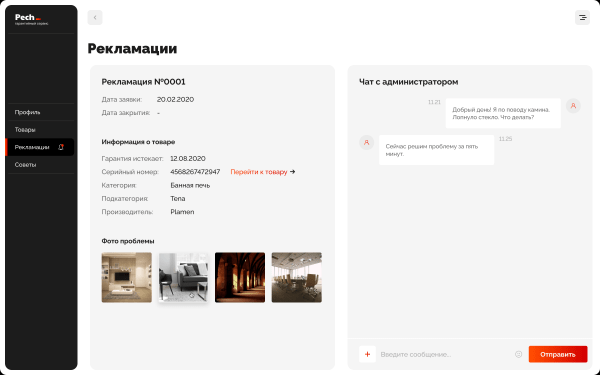Click the admin avatar beside the 11:25 message

pos(366,143)
